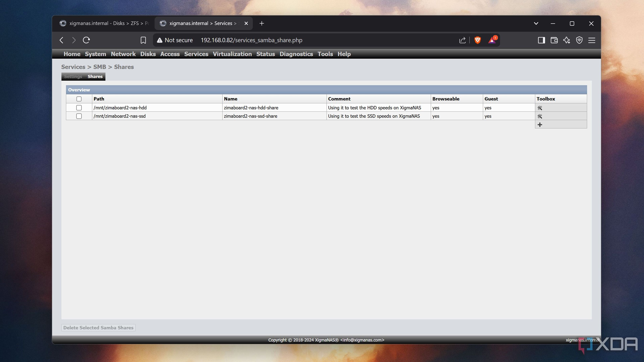644x362 pixels.
Task: Share this page via share icon
Action: 462,40
